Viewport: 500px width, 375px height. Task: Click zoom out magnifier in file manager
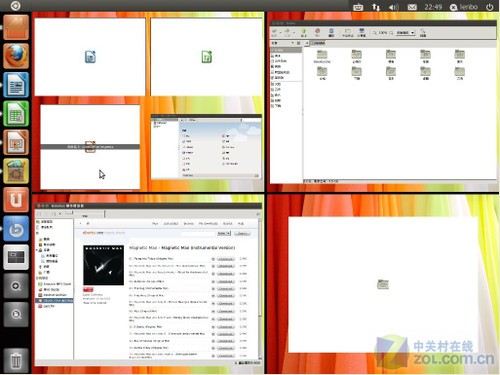tap(375, 33)
